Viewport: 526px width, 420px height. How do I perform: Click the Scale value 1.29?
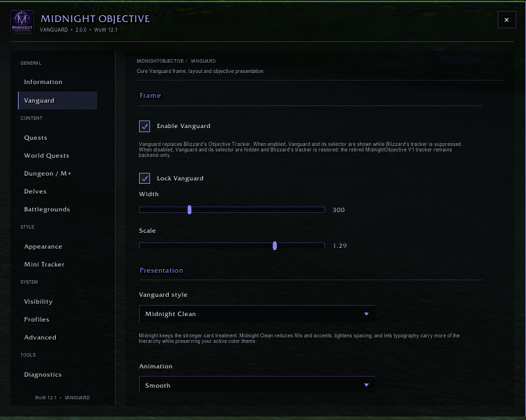click(x=339, y=246)
